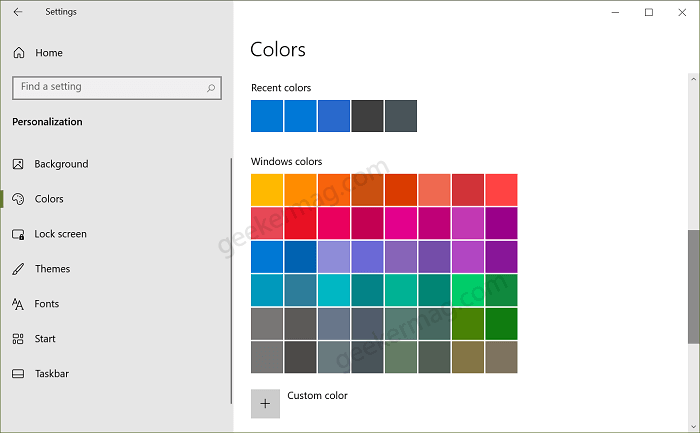This screenshot has height=433, width=700.
Task: Select the camouflage khaki swatch in last row
Action: 468,357
